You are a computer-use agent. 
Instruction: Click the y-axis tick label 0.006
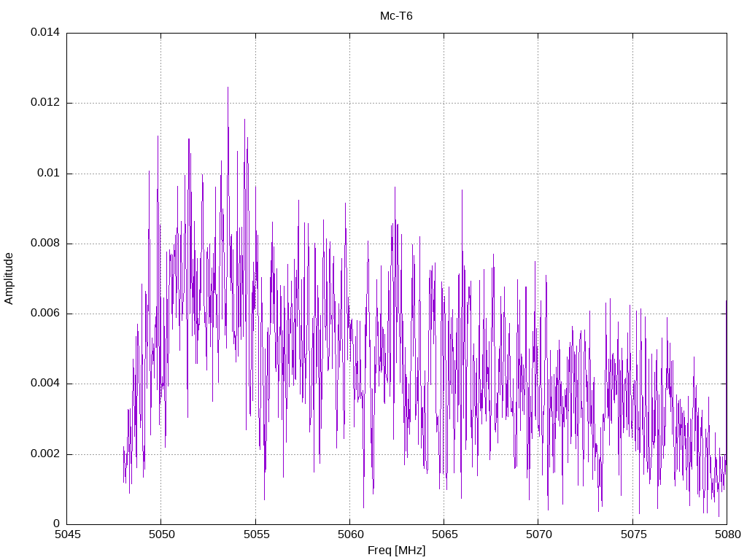coord(45,313)
